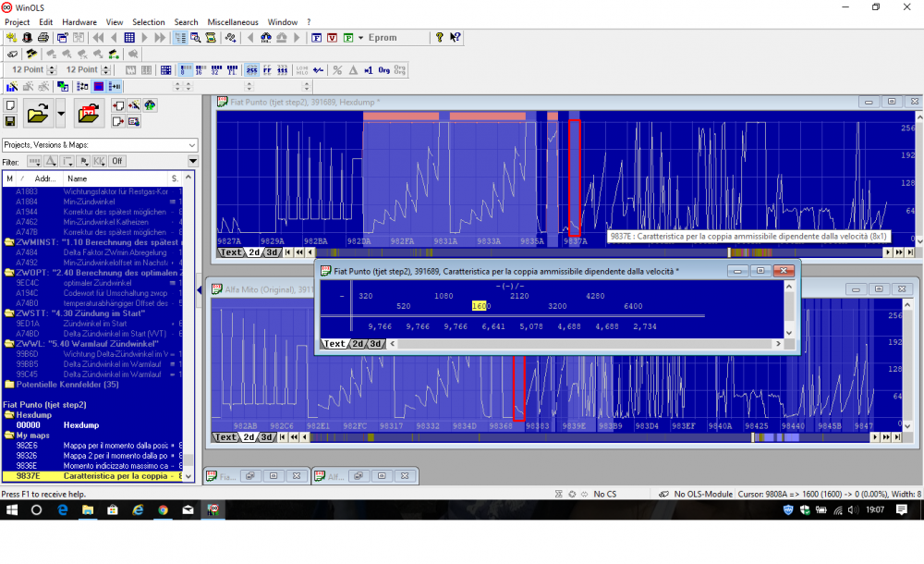Collapse the ZWOPT folder in map tree
This screenshot has width=924, height=564.
click(9, 273)
